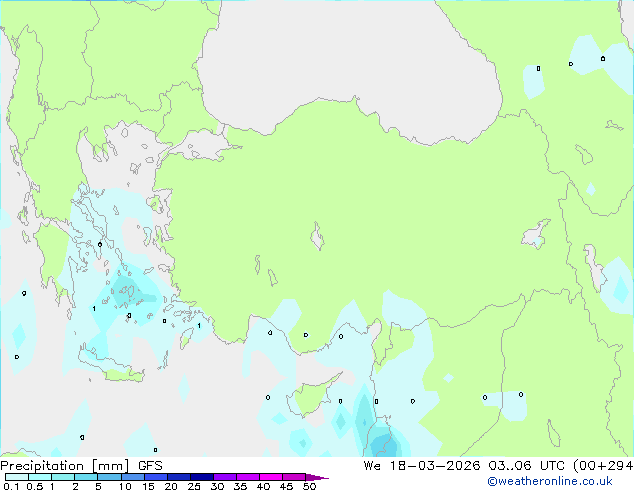Click the 30–35 mm purple legend swatch
Viewport: 634px width, 490px height.
click(224, 477)
